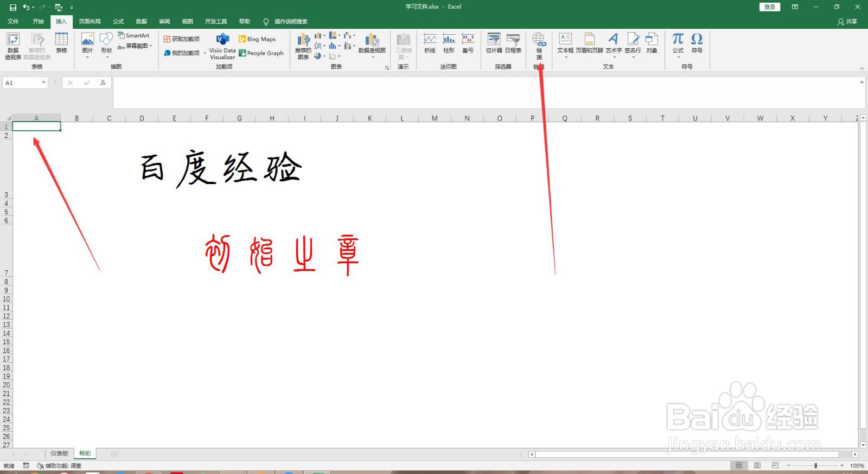Open the File (文件) tab
Screen dimensions: 868x474
(x=13, y=22)
